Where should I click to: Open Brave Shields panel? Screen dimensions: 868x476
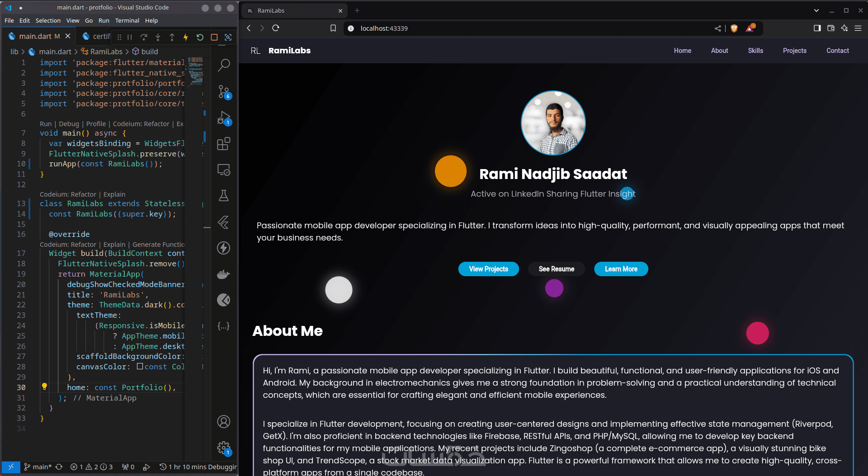coord(734,28)
